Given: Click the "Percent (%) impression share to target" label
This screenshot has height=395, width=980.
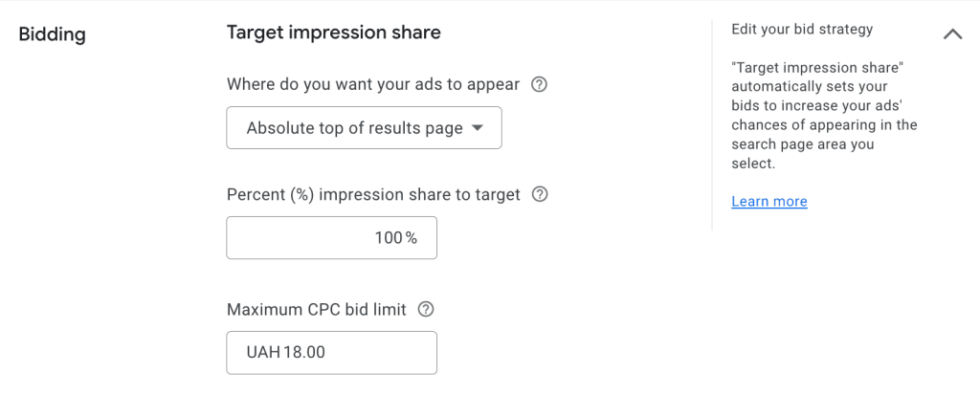Looking at the screenshot, I should (x=373, y=194).
